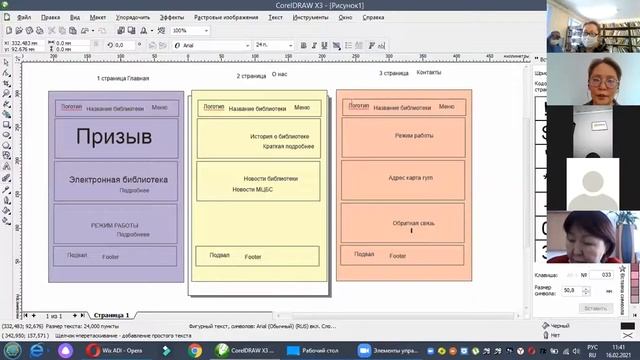Select the Fill bucket tool

pos(6,211)
